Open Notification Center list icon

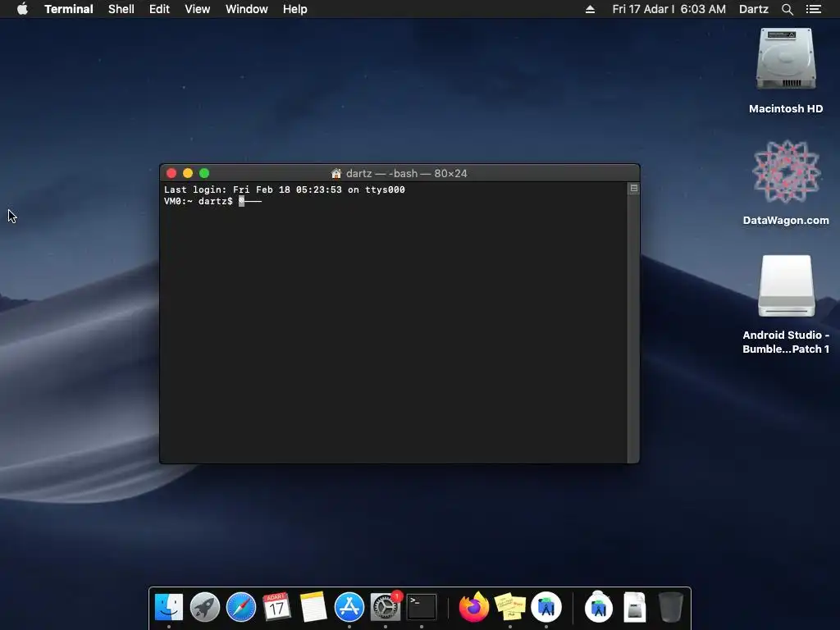[814, 9]
